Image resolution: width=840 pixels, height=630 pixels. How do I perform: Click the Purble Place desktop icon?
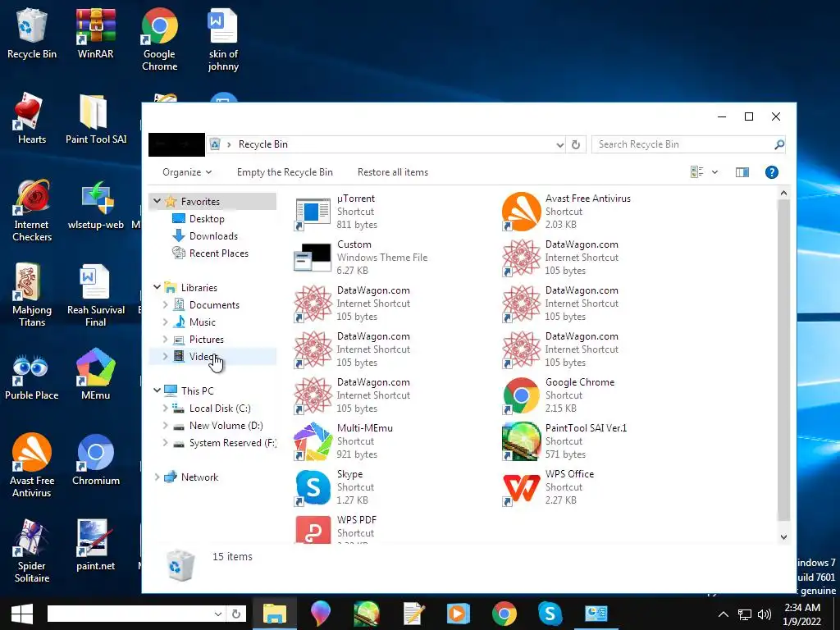[32, 377]
